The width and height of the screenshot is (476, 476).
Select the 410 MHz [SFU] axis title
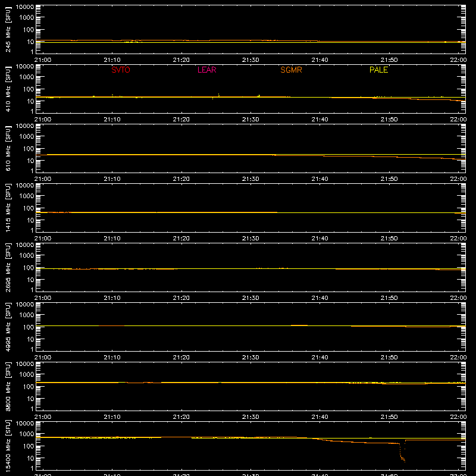pos(8,89)
